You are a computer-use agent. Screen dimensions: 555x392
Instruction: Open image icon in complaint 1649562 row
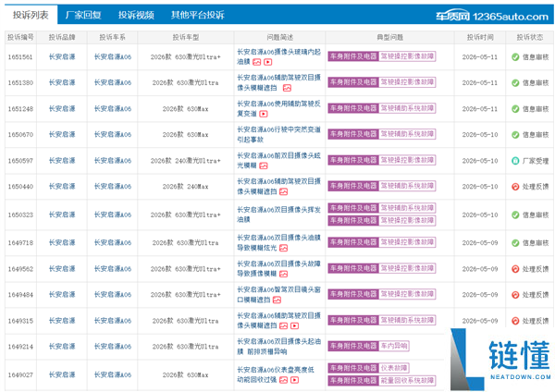[284, 274]
